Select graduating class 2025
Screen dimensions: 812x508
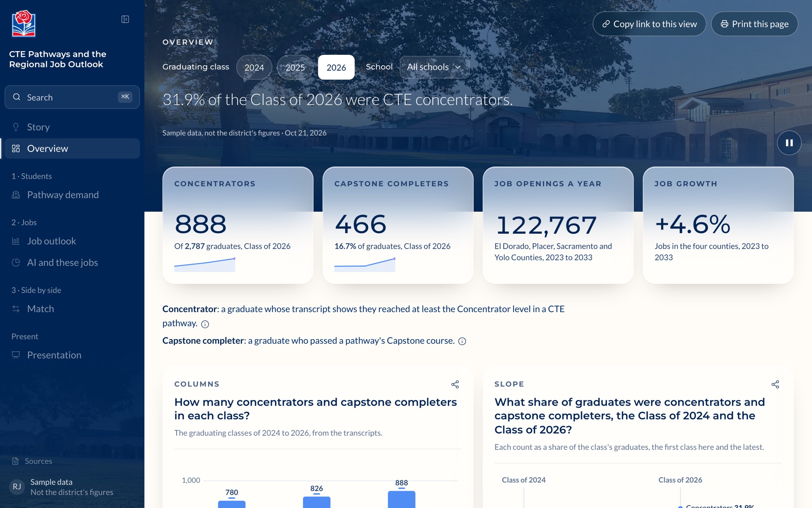295,67
